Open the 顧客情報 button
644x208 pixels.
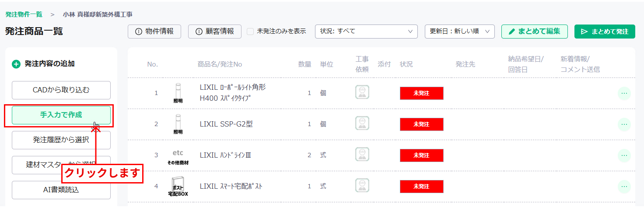pos(215,32)
